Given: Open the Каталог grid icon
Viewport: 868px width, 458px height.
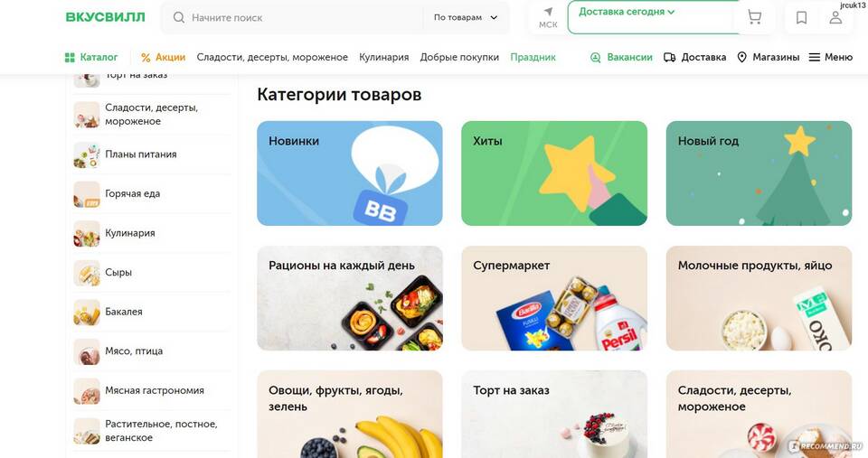Looking at the screenshot, I should (70, 57).
